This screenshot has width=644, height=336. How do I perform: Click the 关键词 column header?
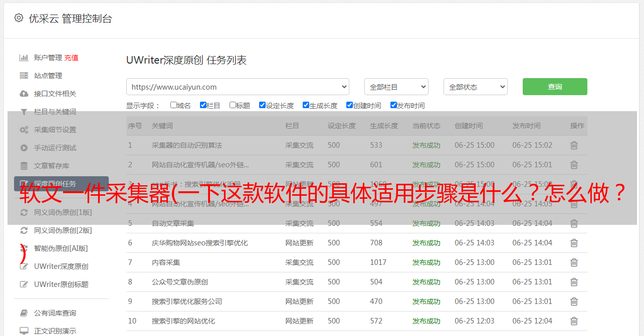pyautogui.click(x=162, y=126)
